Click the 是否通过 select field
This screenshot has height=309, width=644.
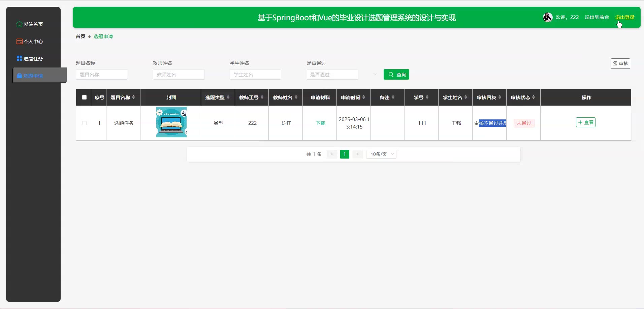pos(332,75)
